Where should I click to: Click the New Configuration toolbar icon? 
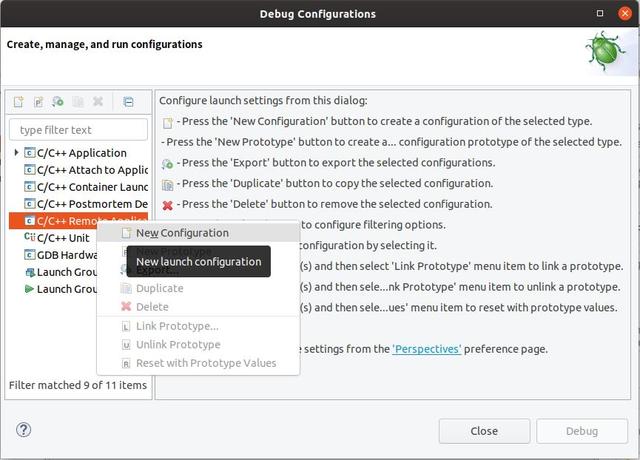point(19,102)
